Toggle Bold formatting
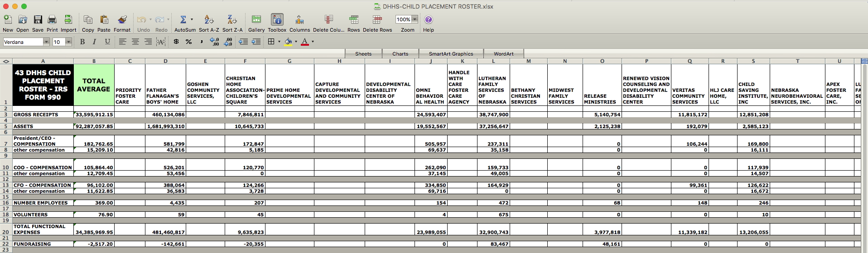This screenshot has width=868, height=253. [x=82, y=42]
